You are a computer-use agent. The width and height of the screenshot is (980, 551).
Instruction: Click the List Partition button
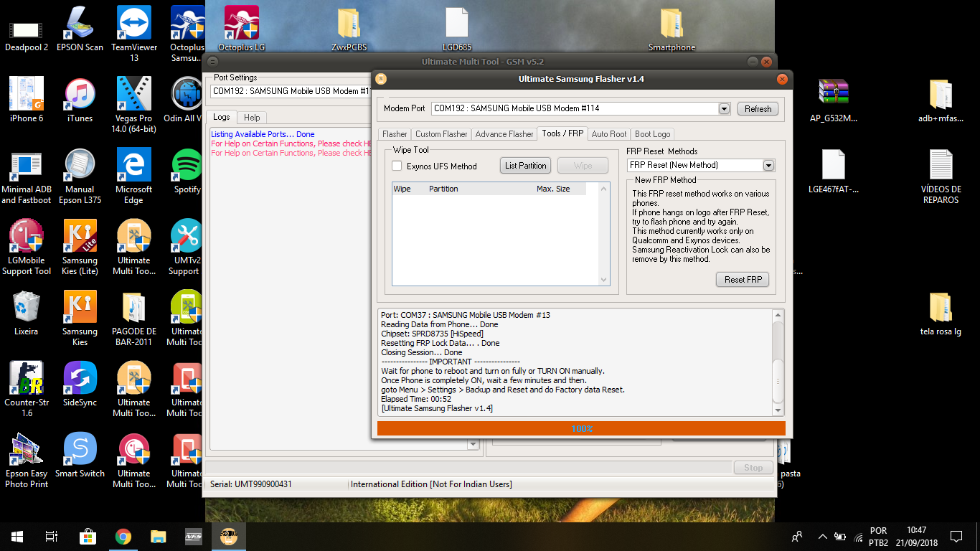[525, 166]
